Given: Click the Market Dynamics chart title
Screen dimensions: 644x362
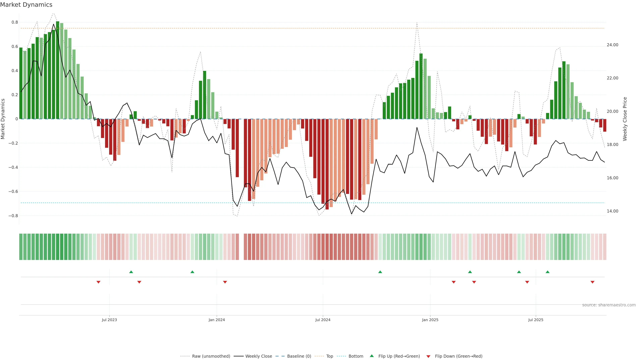Looking at the screenshot, I should (x=26, y=5).
